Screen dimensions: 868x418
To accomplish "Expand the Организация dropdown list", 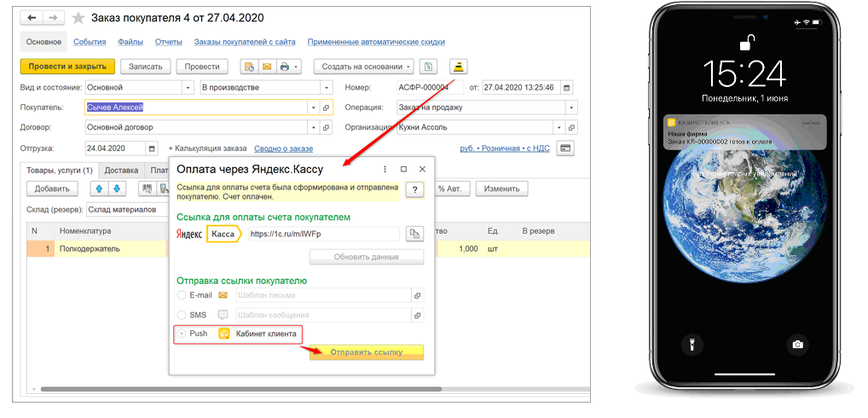I will 559,127.
